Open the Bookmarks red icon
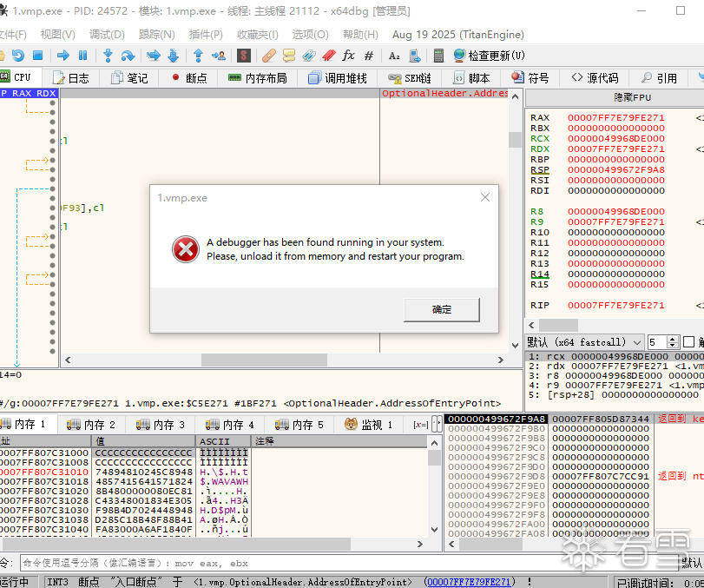The width and height of the screenshot is (704, 588). point(329,56)
